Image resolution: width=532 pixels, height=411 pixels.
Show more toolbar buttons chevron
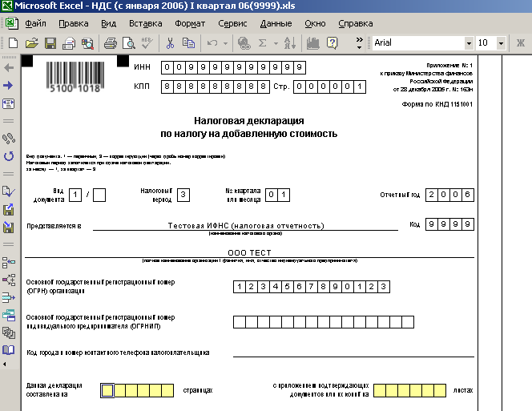(x=359, y=43)
